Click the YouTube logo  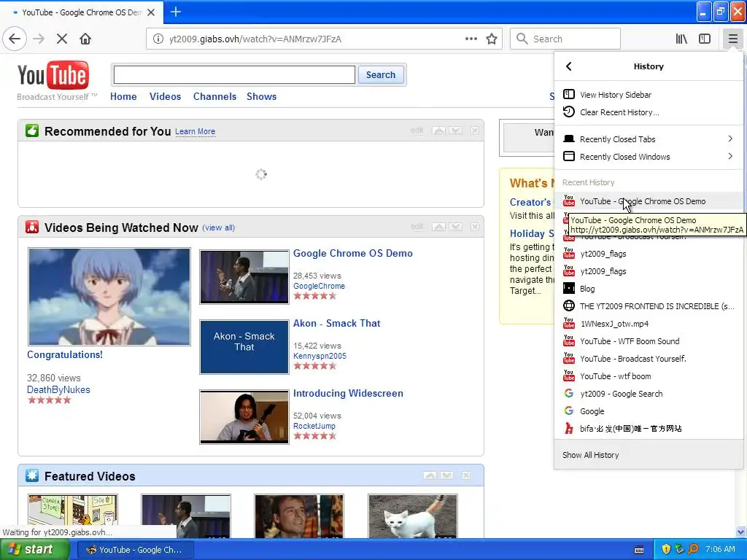[53, 75]
